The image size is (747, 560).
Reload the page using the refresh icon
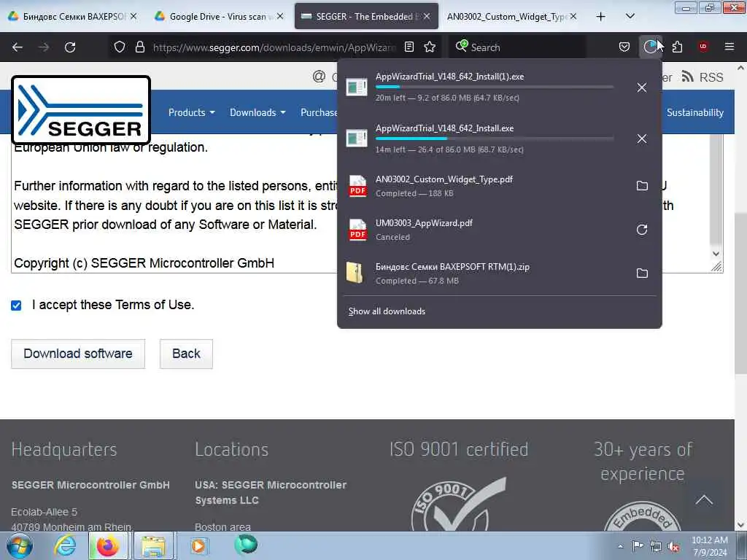tap(70, 47)
